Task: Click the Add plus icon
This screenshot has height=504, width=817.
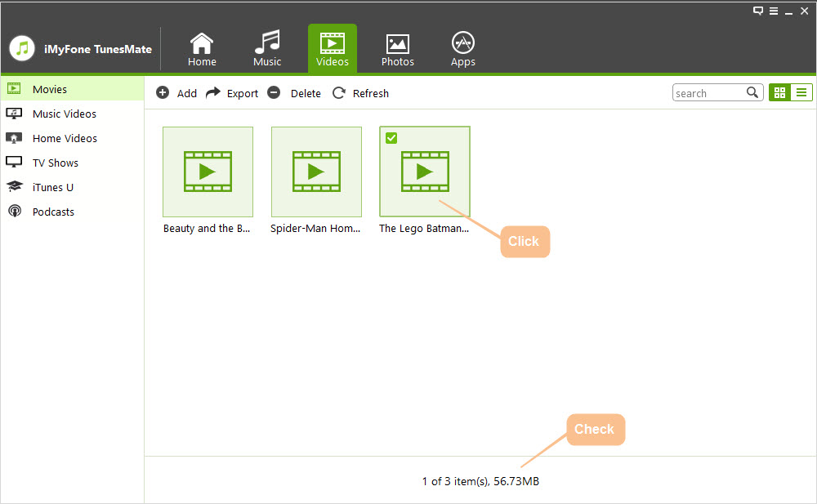Action: point(163,93)
